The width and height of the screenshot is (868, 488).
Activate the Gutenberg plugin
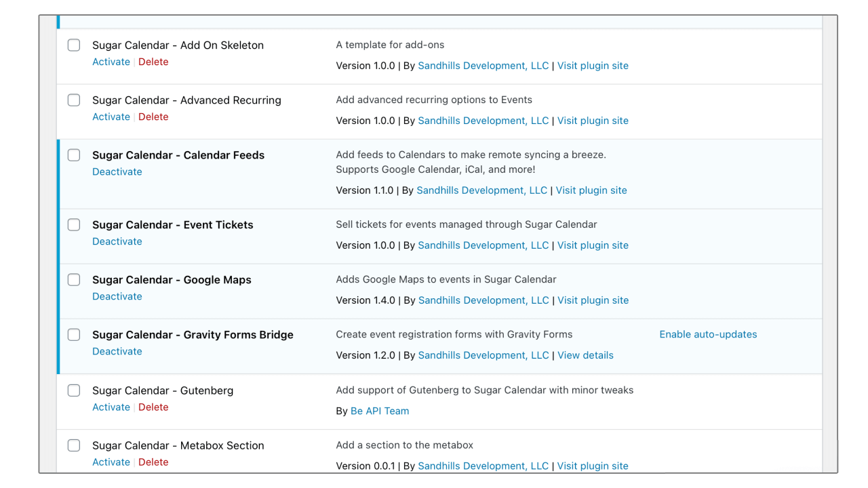pyautogui.click(x=111, y=407)
